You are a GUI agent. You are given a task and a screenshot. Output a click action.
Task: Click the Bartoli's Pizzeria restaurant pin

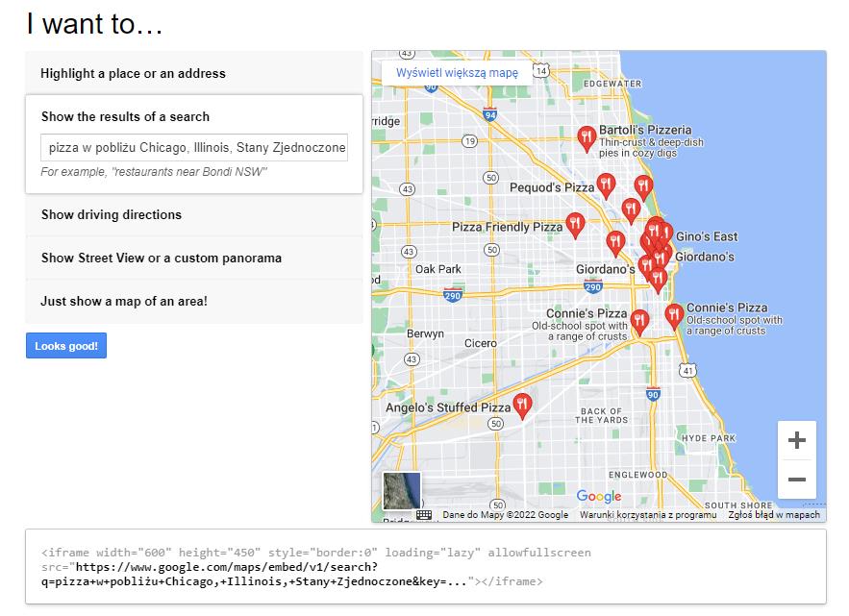pos(587,138)
